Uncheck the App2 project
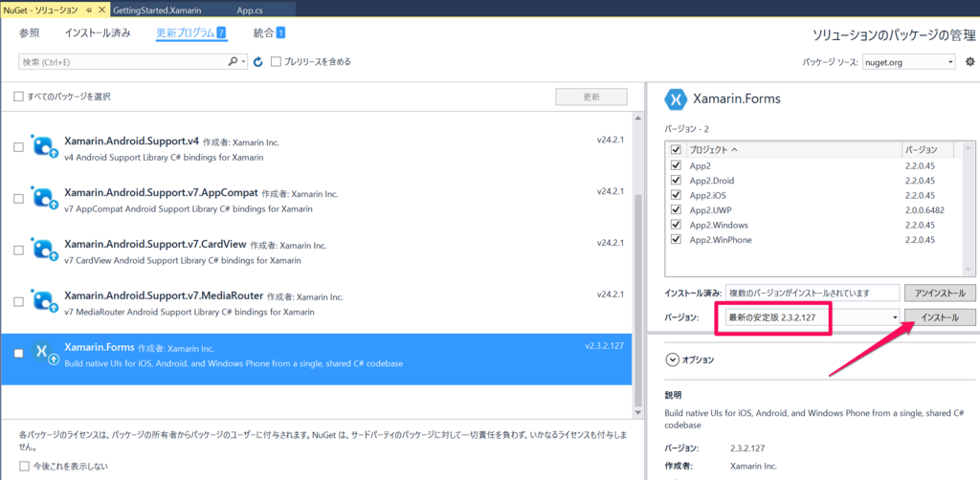Image resolution: width=980 pixels, height=480 pixels. click(676, 165)
